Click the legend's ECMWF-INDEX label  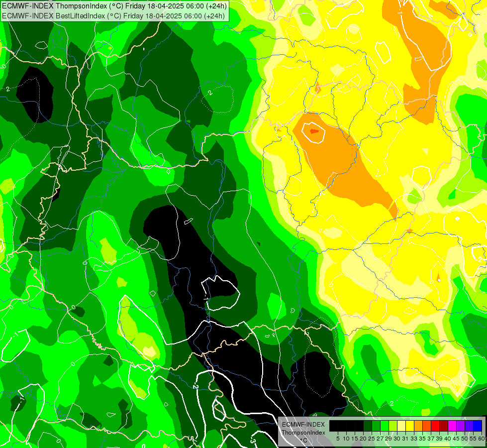click(x=303, y=425)
